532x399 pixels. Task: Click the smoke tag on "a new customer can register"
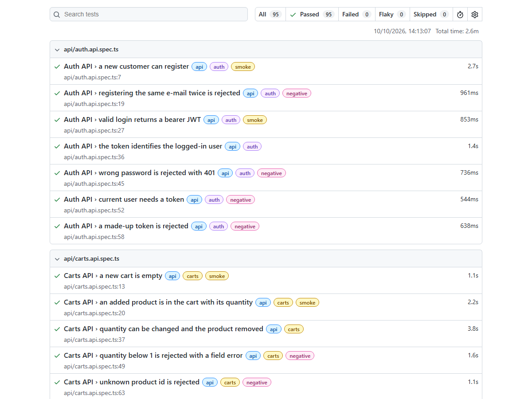243,67
